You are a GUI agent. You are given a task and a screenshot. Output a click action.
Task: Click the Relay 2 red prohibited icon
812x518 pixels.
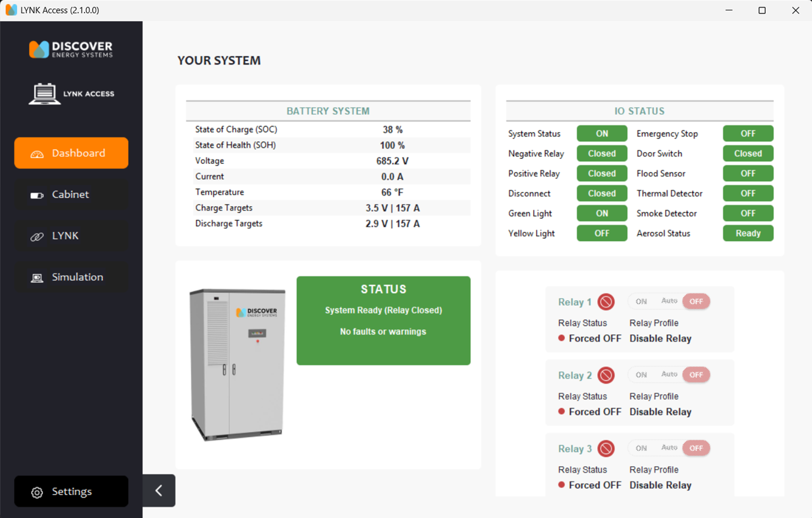606,375
